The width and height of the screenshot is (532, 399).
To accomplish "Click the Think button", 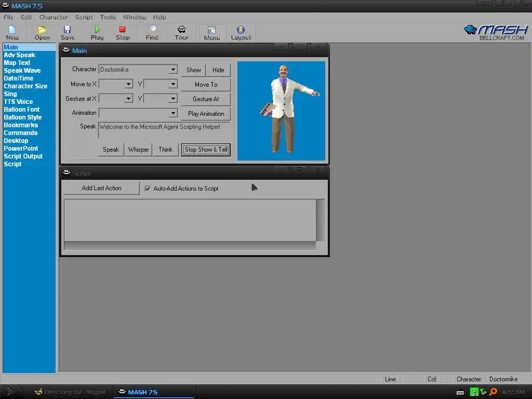I will pos(166,150).
